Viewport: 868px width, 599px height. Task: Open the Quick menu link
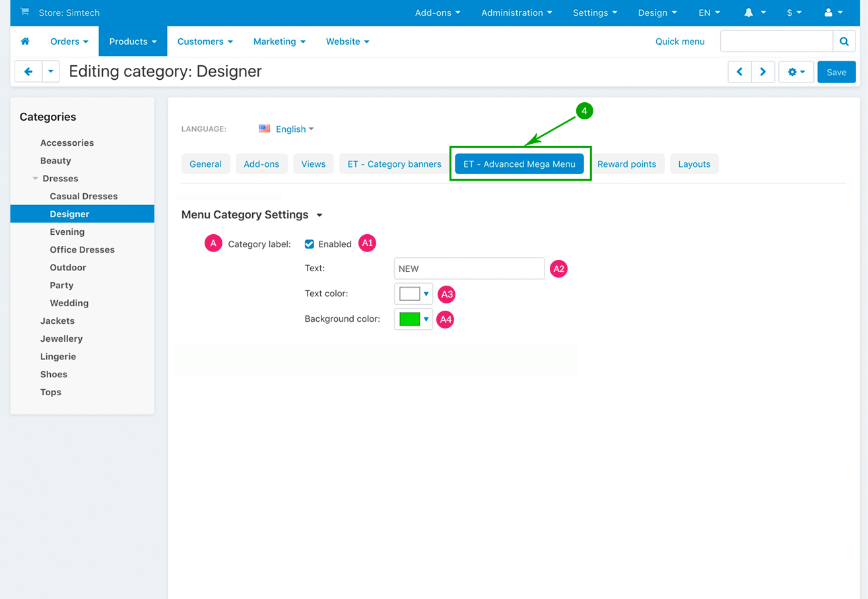pos(679,42)
